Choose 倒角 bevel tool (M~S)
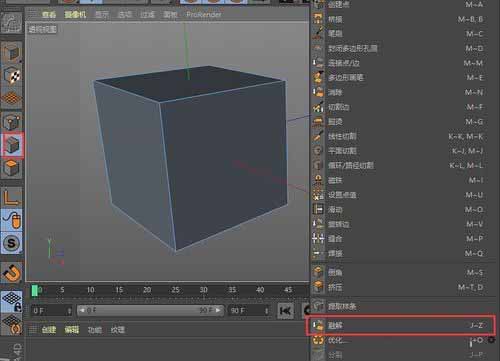The image size is (500, 361). point(404,273)
